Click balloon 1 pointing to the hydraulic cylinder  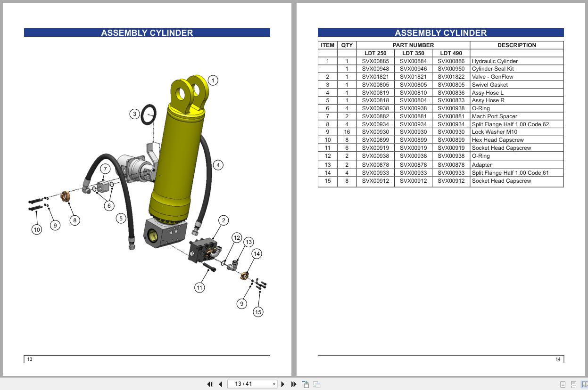pos(213,80)
